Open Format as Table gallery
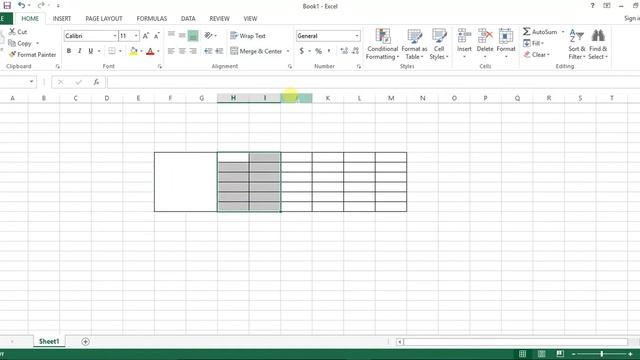Screen dimensions: 640x360 coord(414,44)
